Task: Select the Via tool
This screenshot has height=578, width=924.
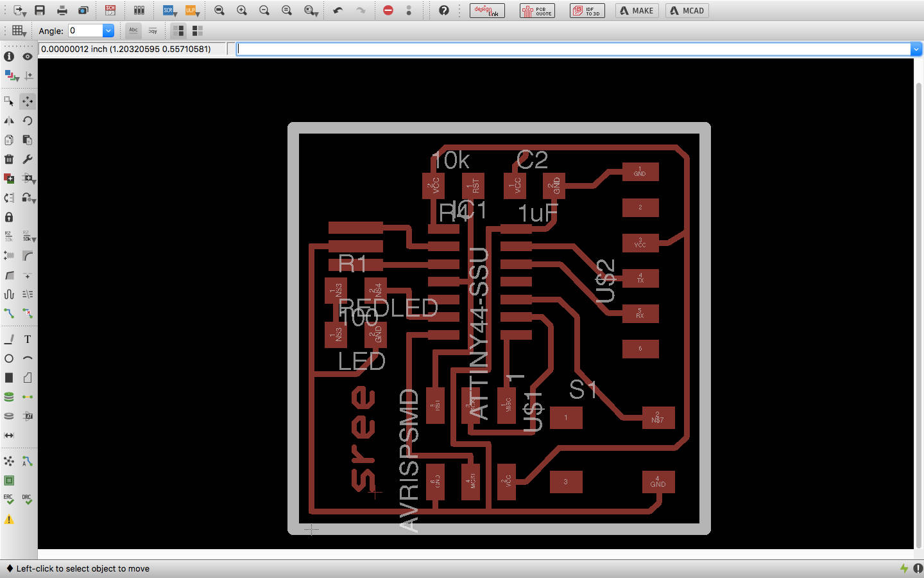Action: [x=9, y=397]
